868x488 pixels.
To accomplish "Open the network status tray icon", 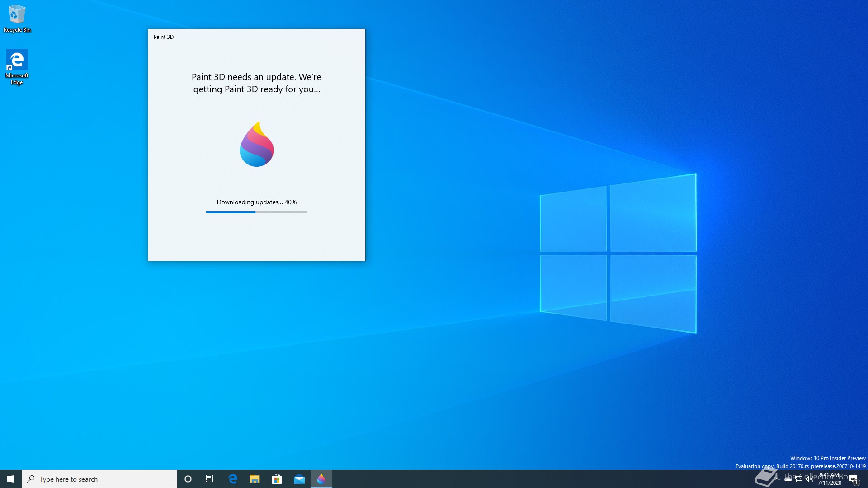I will [x=799, y=479].
